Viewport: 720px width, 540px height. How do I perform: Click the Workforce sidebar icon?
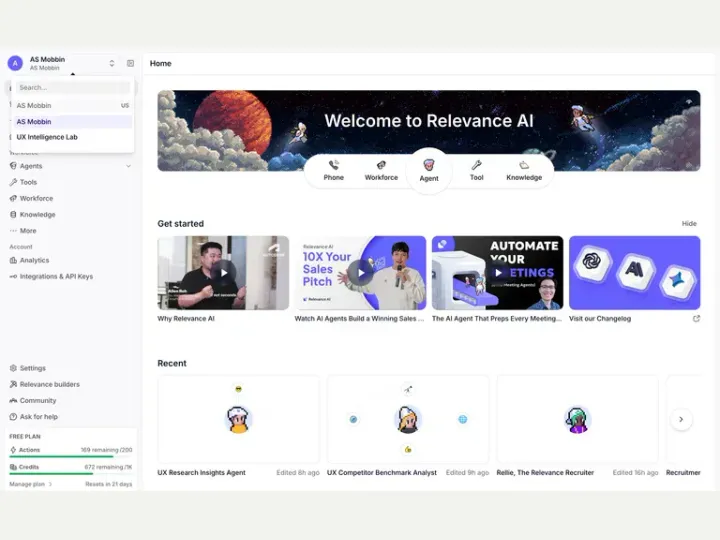click(13, 198)
